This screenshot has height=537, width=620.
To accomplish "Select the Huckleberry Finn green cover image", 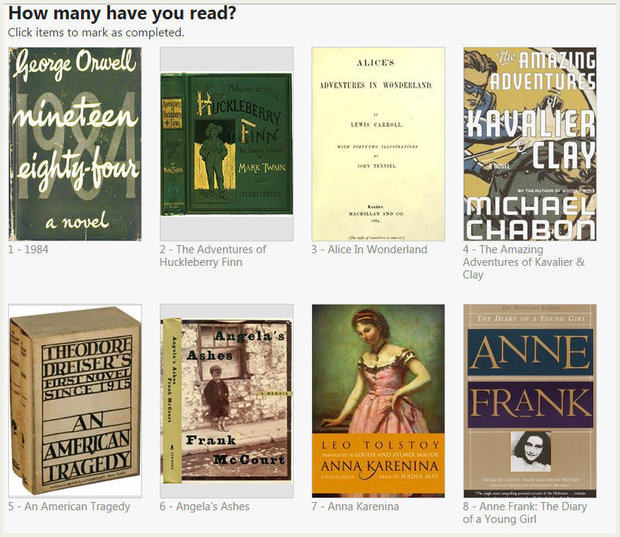I will pos(227,144).
